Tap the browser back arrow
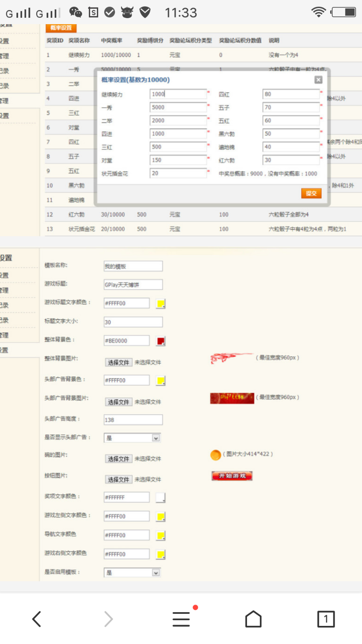Image resolution: width=362 pixels, height=644 pixels. click(x=37, y=619)
